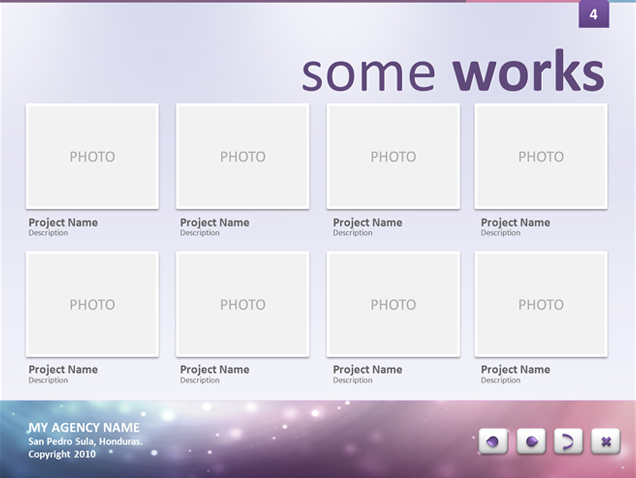Select 'Project Name' under bottom-left photo
This screenshot has width=636, height=478.
(x=63, y=370)
